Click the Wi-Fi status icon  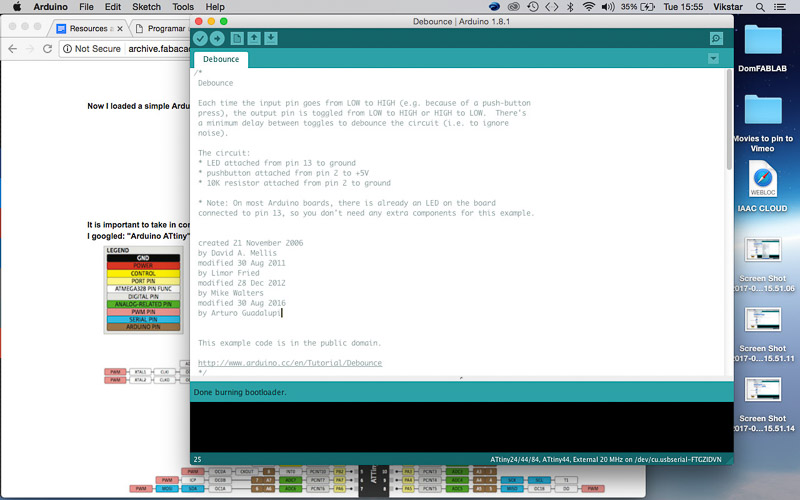[589, 7]
